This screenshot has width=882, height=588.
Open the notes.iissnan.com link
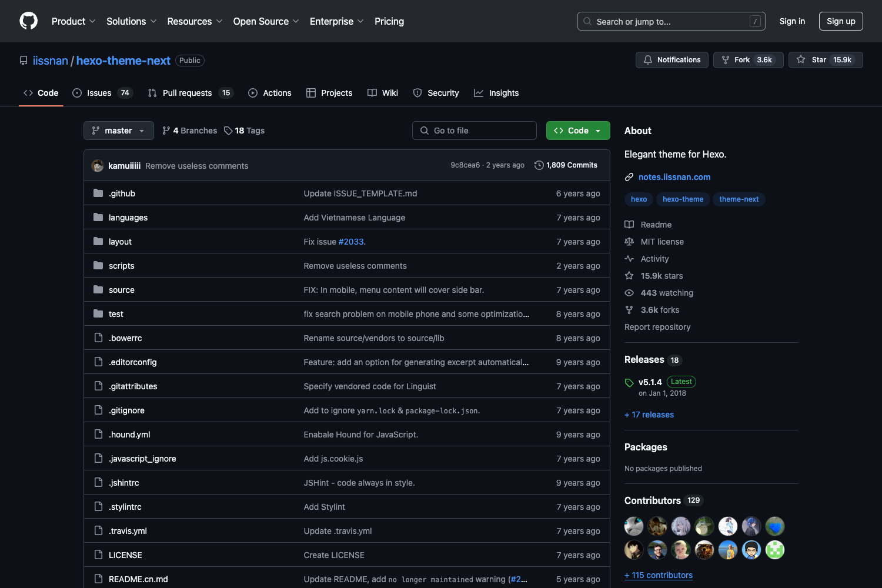(x=674, y=177)
